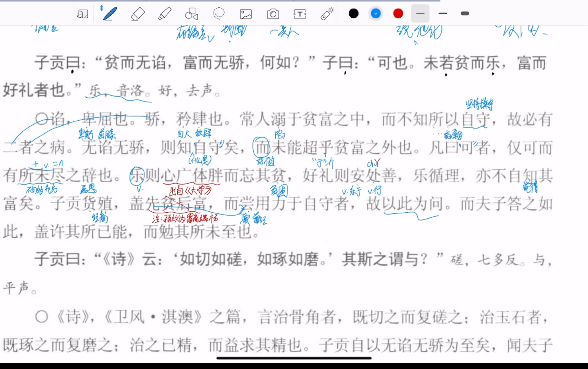588x369 pixels.
Task: Select the medium stroke width
Action: [x=443, y=14]
